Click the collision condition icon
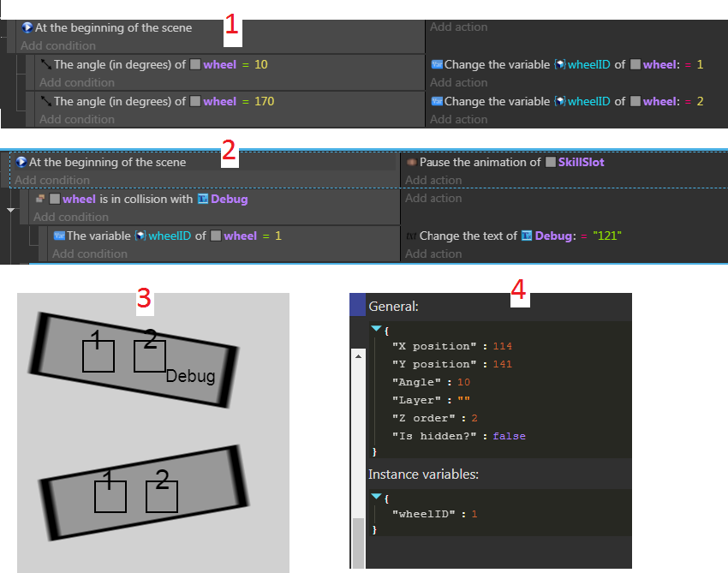 40,199
